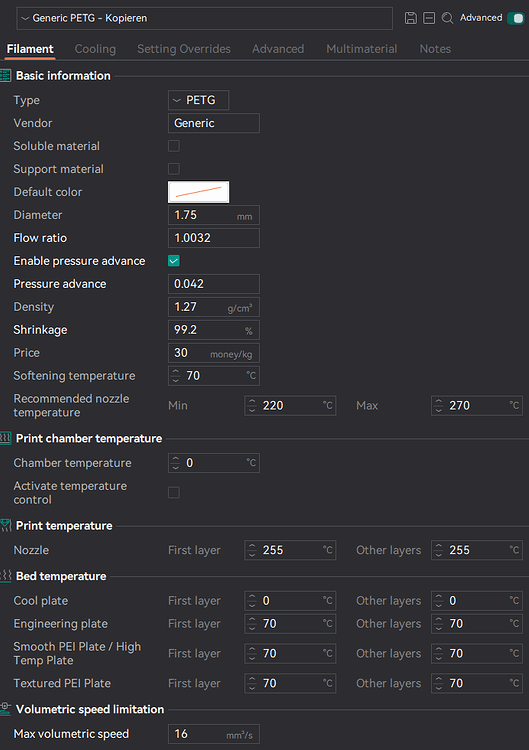Click Textured PEI Plate First layer field
This screenshot has height=750, width=529.
click(290, 683)
